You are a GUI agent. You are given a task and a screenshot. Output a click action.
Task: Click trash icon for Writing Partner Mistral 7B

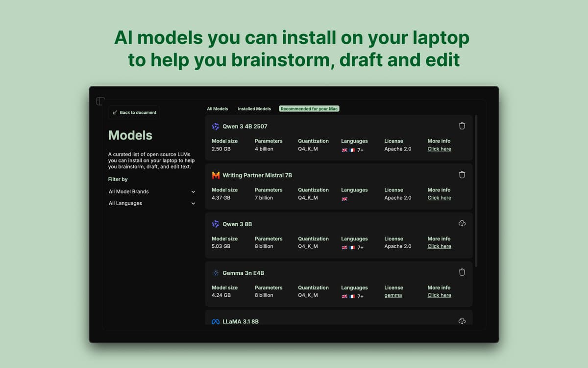(462, 175)
